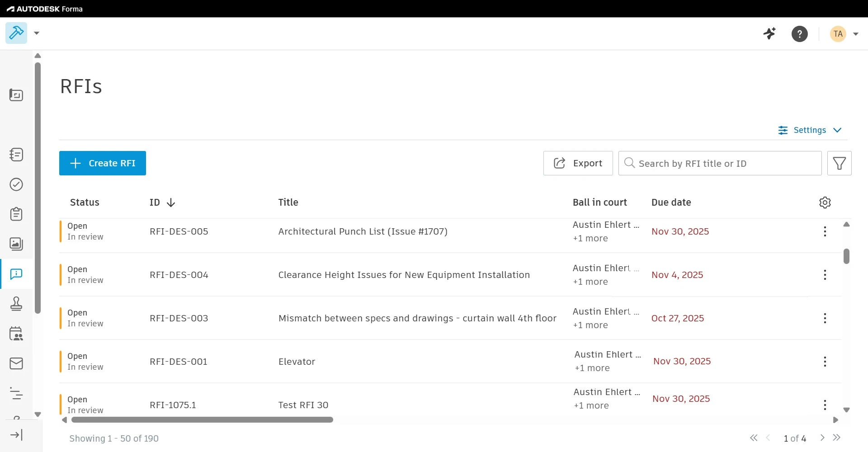Viewport: 868px width, 452px height.
Task: Open the Photos sidebar icon
Action: point(16,244)
